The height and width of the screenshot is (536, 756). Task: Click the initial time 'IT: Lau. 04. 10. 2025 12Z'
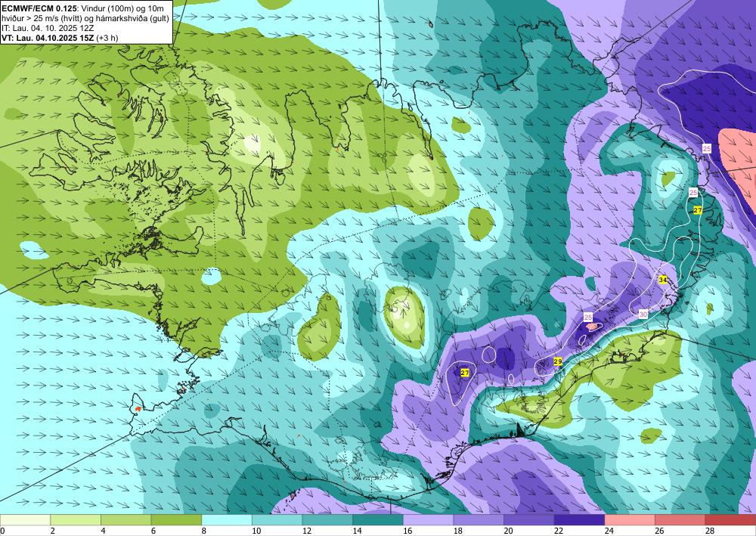(x=47, y=28)
